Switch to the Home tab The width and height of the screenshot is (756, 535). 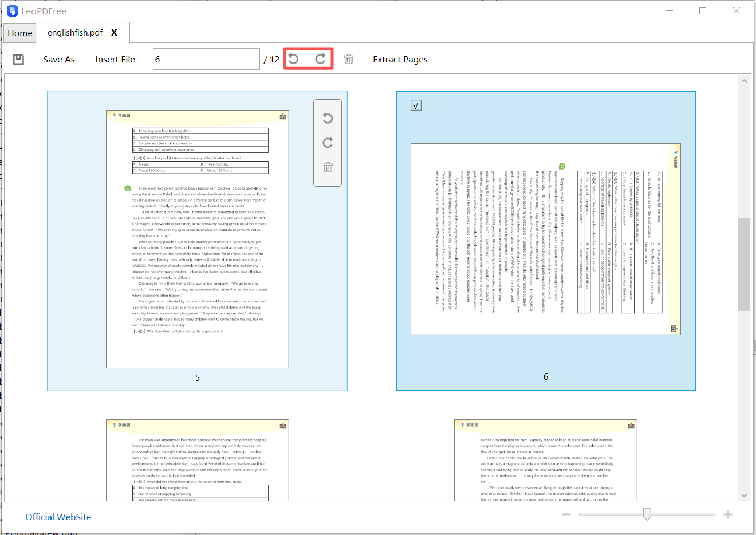[x=19, y=33]
